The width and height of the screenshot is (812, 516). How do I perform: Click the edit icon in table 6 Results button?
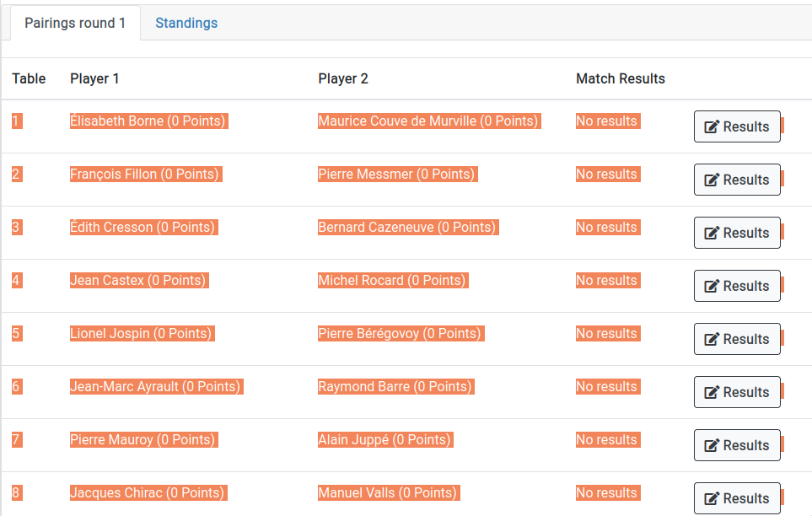tap(712, 393)
